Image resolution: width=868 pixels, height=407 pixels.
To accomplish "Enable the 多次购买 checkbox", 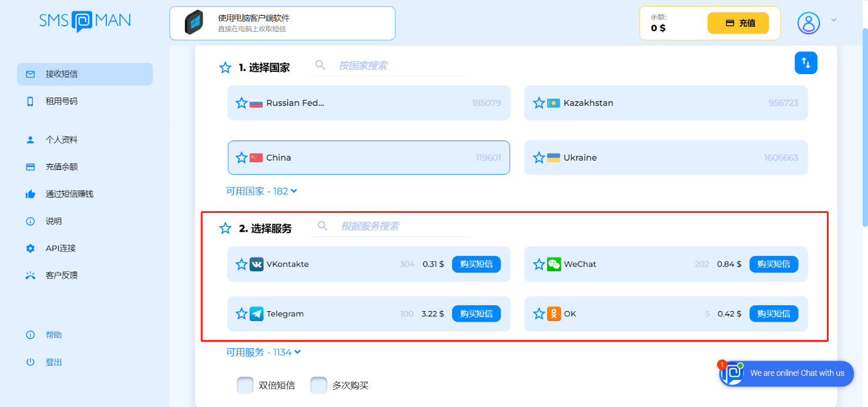I will click(319, 385).
